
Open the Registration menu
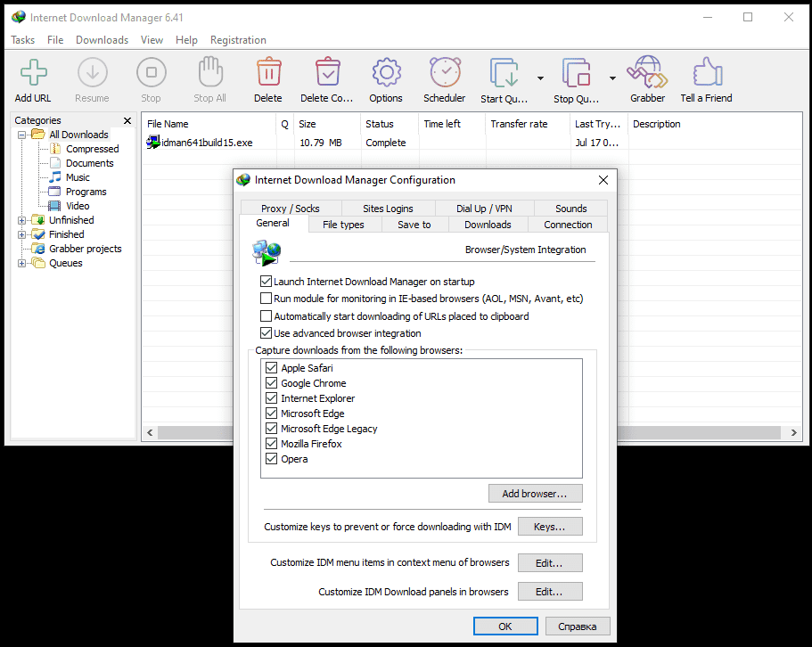point(238,40)
